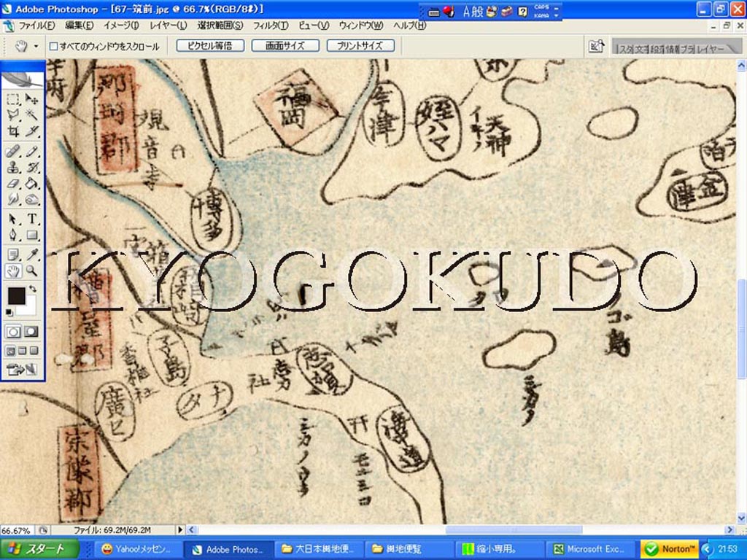Select the Healing Brush tool
The height and width of the screenshot is (560, 747).
[x=13, y=152]
